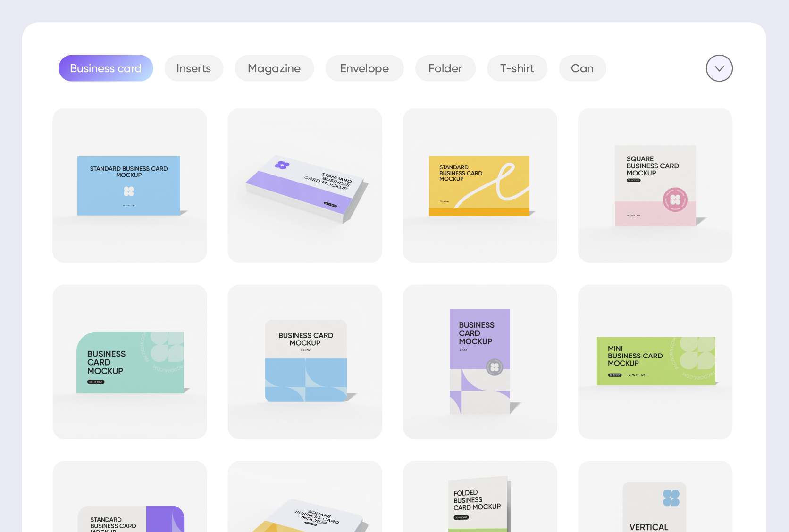
Task: Open the purple vertical Business Card Mockup
Action: (x=480, y=361)
